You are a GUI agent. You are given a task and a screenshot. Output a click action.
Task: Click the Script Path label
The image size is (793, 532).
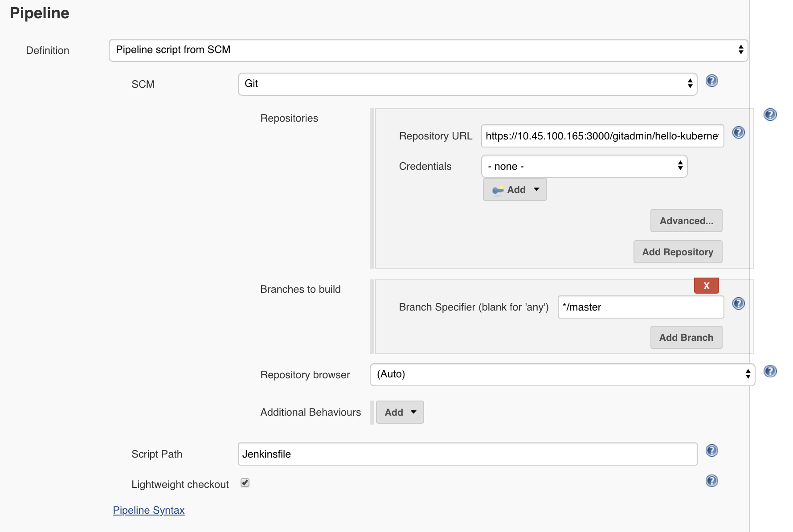click(157, 454)
